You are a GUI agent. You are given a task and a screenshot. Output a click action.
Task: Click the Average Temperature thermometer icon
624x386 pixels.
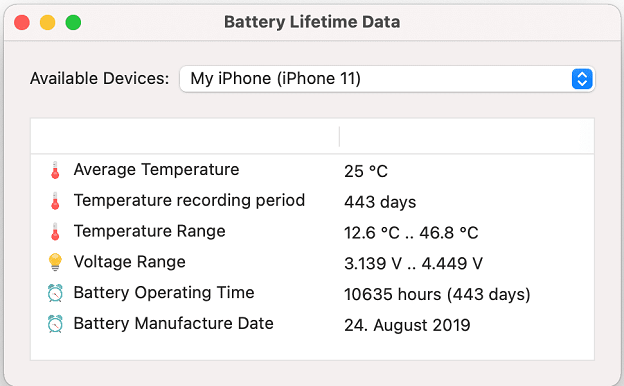click(x=55, y=170)
